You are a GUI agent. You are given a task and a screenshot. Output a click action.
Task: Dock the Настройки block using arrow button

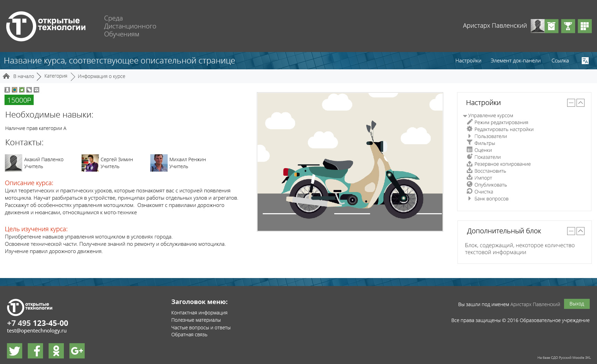click(580, 103)
